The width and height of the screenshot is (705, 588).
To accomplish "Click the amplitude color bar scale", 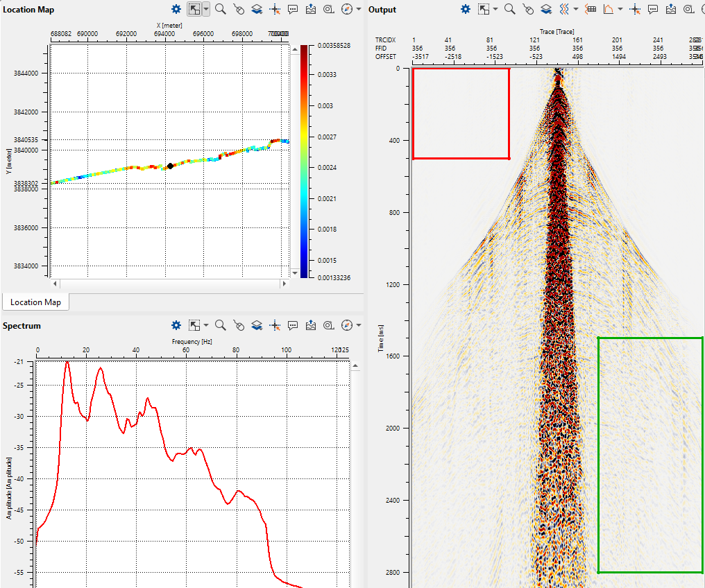I will [x=305, y=161].
